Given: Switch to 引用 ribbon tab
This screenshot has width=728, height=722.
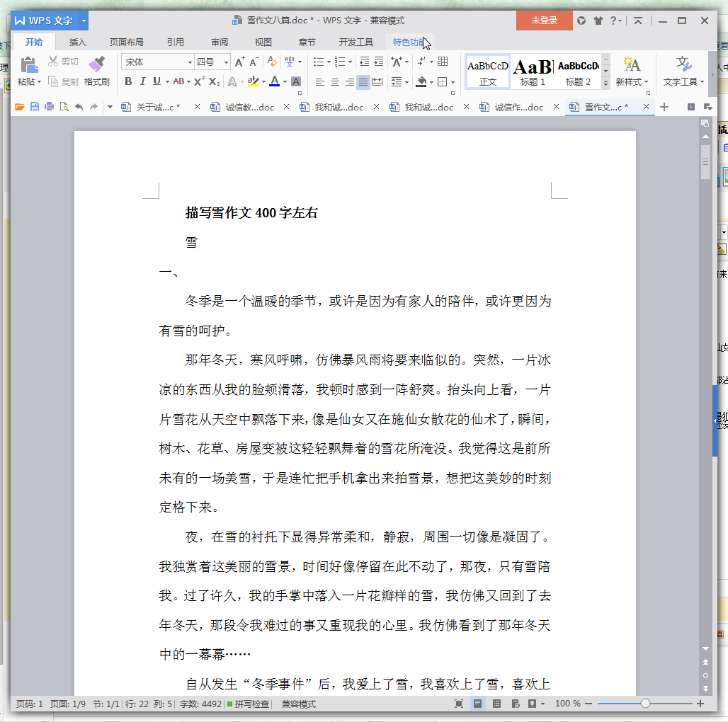Looking at the screenshot, I should pos(176,42).
